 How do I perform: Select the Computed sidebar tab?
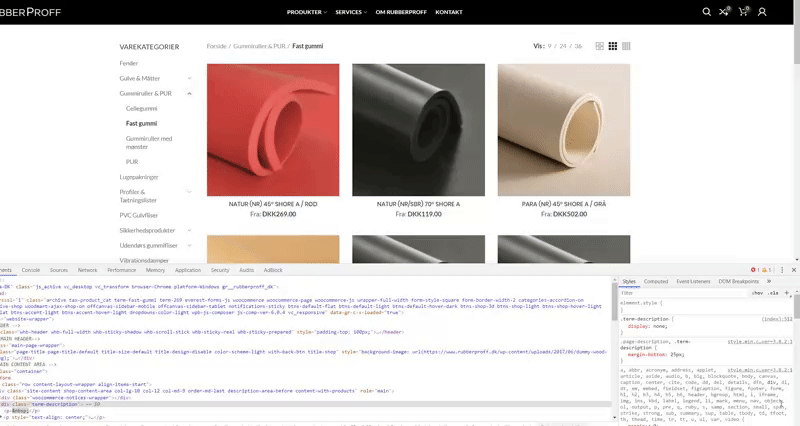point(656,281)
